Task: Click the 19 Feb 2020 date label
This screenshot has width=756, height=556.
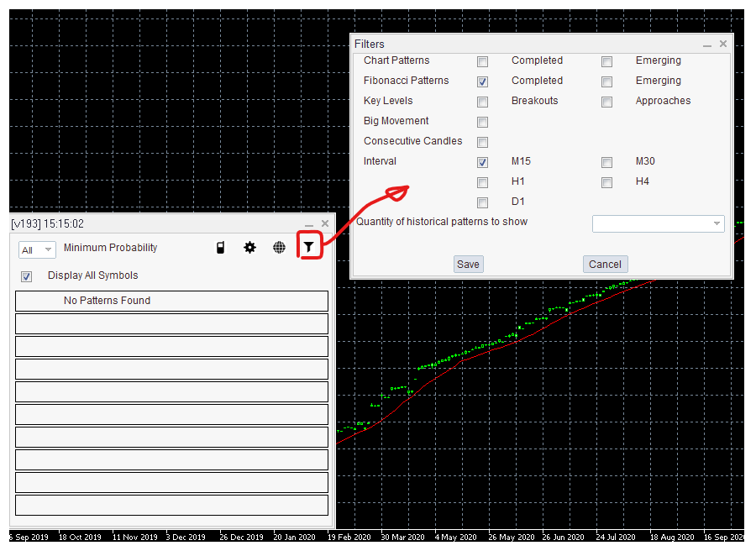Action: 349,537
